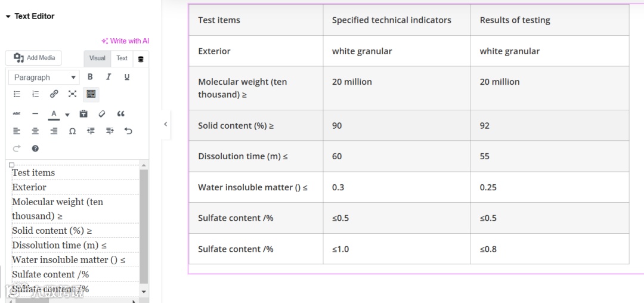Click the Write with AI link
644x303 pixels.
click(x=125, y=41)
